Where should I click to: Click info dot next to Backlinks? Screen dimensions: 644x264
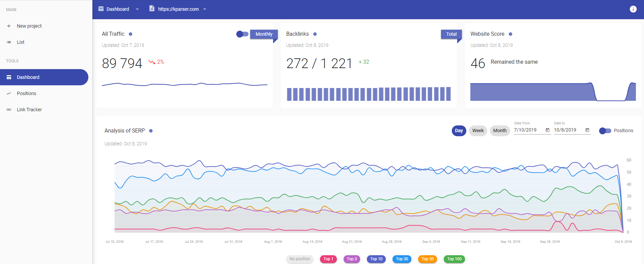(x=315, y=34)
